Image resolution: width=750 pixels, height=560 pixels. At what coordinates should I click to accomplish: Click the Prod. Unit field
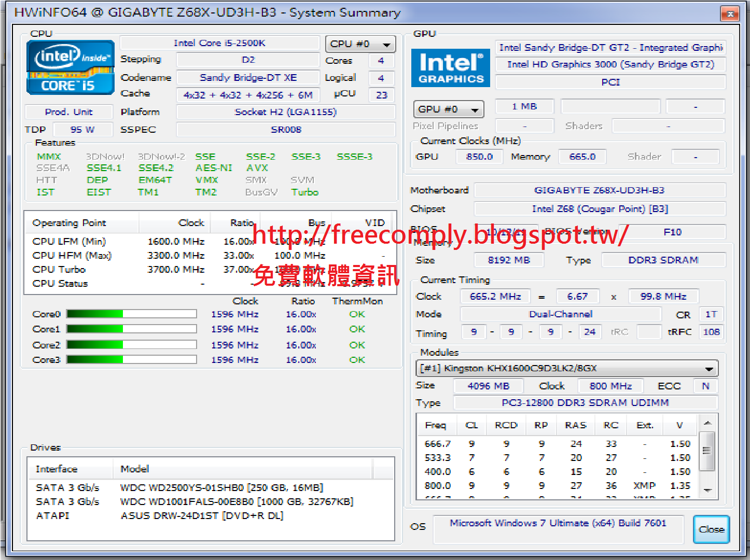coord(68,112)
